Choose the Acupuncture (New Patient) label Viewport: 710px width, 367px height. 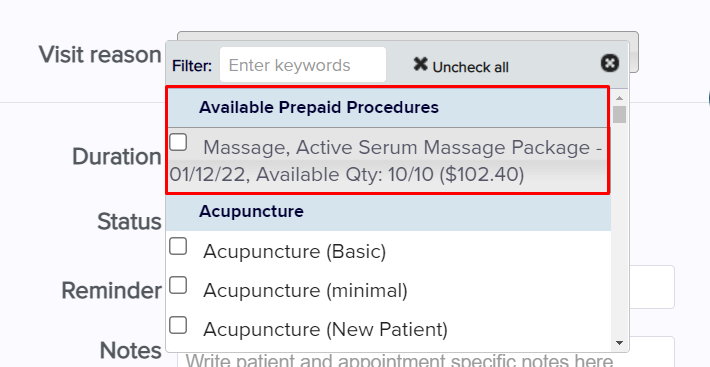325,329
